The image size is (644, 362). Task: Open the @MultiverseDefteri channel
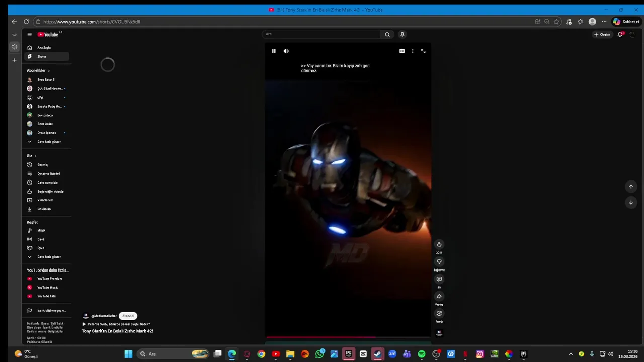[104, 316]
